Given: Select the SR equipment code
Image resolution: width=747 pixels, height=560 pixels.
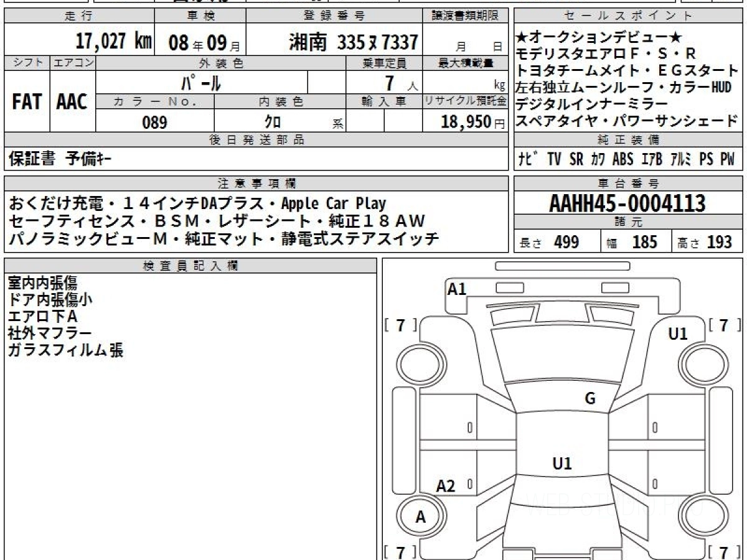Looking at the screenshot, I should (576, 159).
